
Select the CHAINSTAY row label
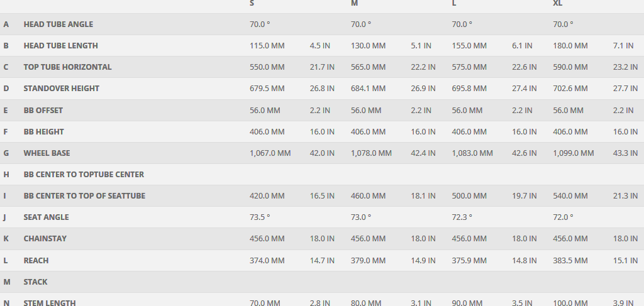45,239
